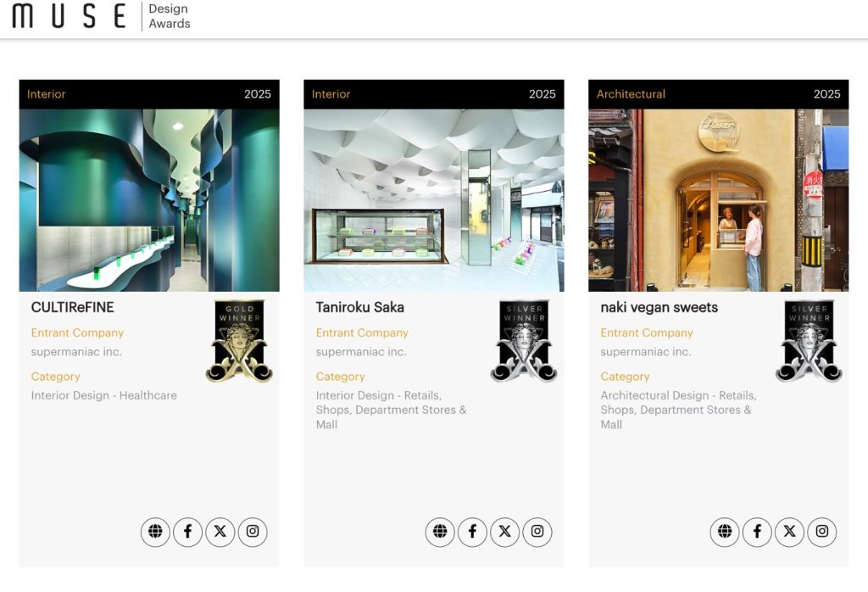Open Instagram icon on CULTIReFINE card

pyautogui.click(x=253, y=532)
